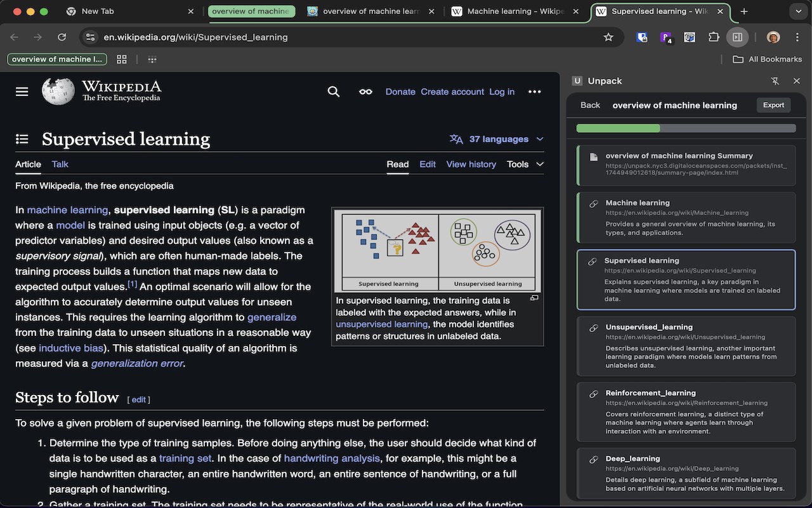Click the Back button in Unpack panel

coord(590,105)
